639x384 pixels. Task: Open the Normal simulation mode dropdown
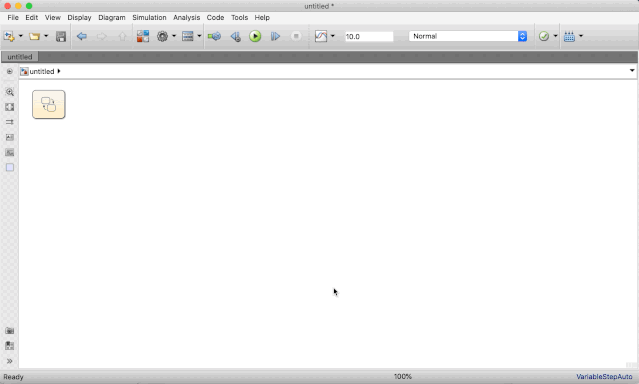[x=468, y=36]
